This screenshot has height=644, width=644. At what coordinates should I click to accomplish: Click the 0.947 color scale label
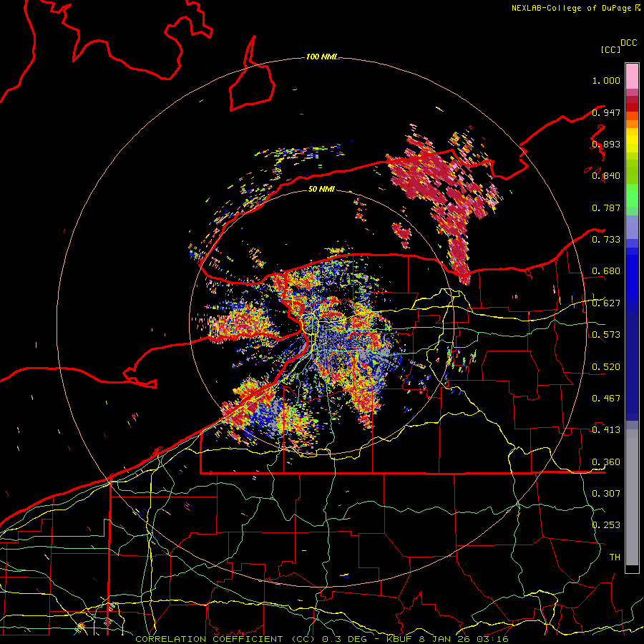(606, 112)
